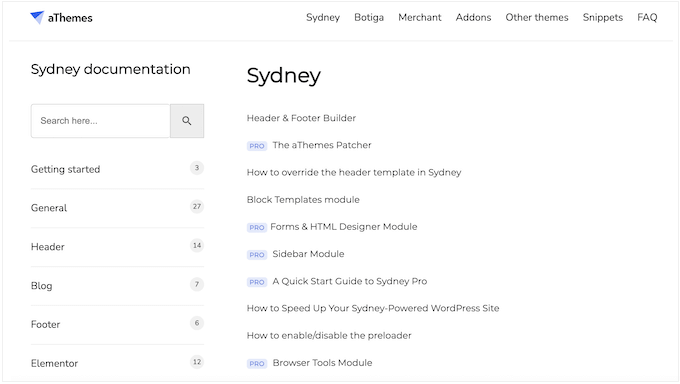Viewport: 680px width, 384px height.
Task: Go to the FAQ page
Action: pos(647,17)
